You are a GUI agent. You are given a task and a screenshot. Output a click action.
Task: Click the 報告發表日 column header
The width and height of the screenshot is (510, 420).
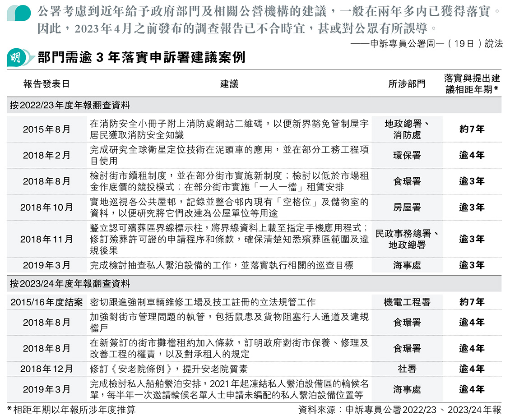click(x=46, y=84)
